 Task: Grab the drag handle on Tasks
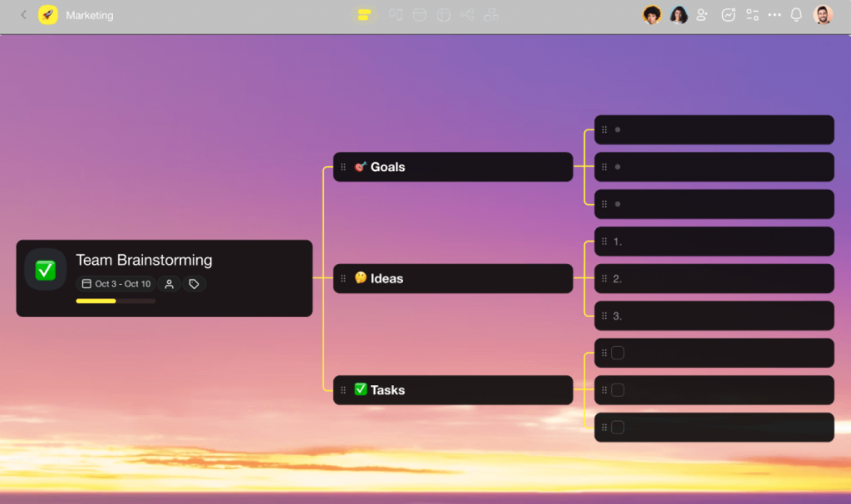click(343, 390)
